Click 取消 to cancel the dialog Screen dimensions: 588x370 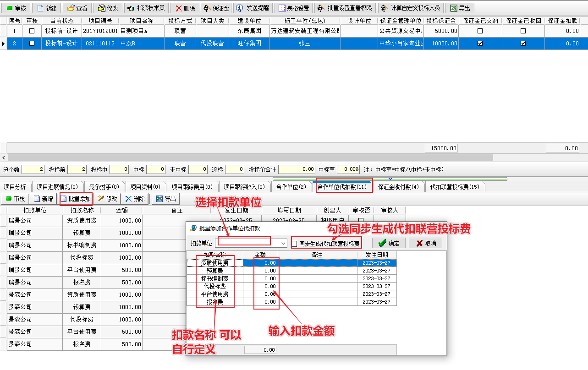point(425,243)
